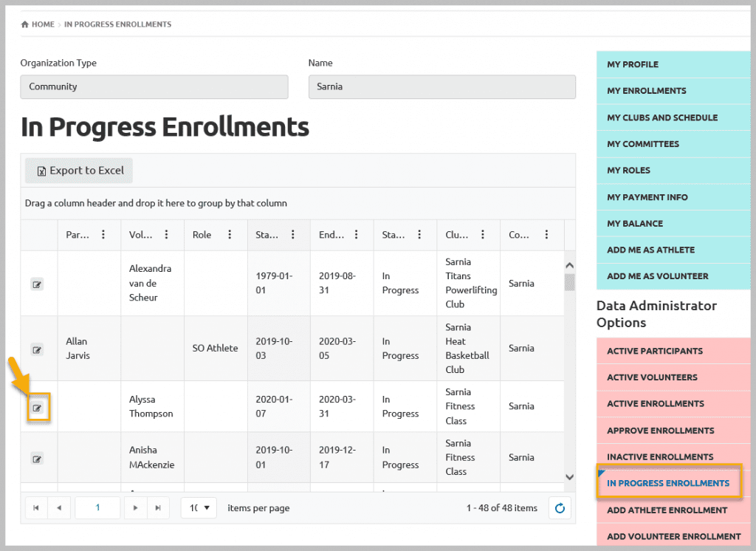Open the Volunteer column options menu
756x551 pixels.
pos(167,235)
